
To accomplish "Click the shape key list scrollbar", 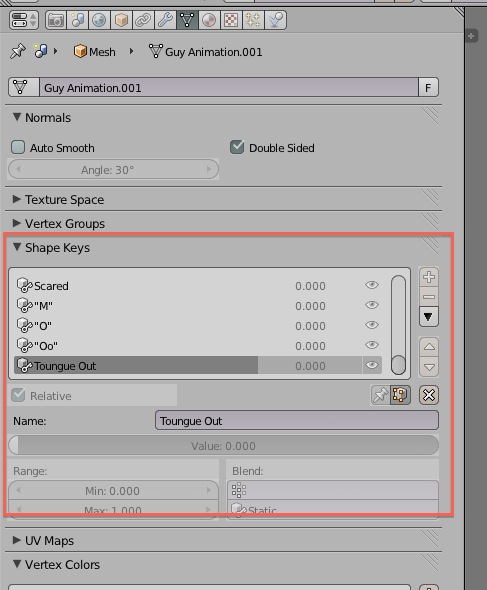I will [x=398, y=325].
